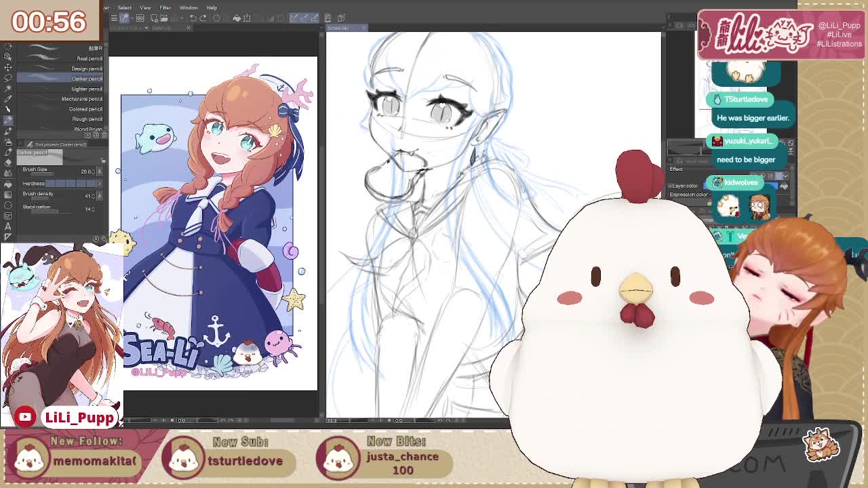Image resolution: width=868 pixels, height=488 pixels.
Task: Open the command bar hamburger menu
Action: point(114,18)
